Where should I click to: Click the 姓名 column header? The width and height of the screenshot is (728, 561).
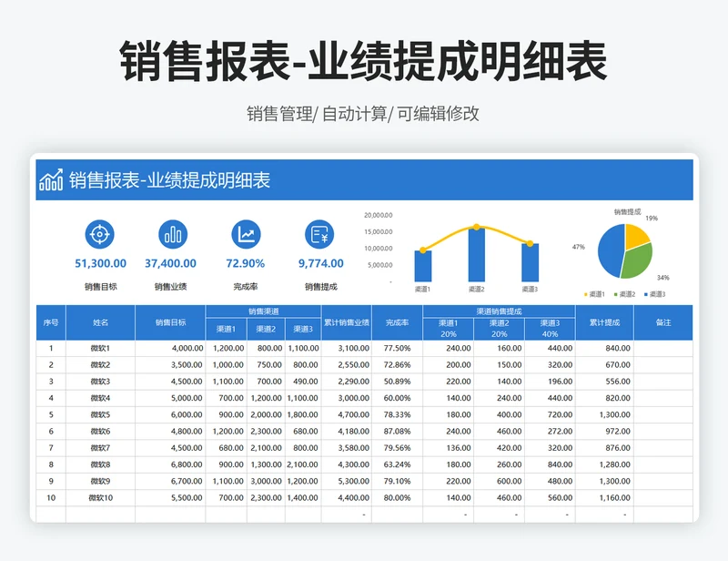click(x=100, y=322)
